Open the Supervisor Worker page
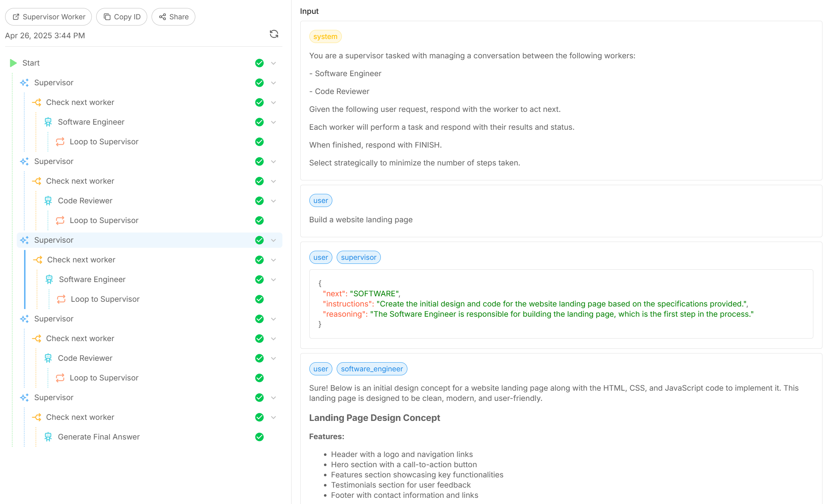 [x=48, y=16]
